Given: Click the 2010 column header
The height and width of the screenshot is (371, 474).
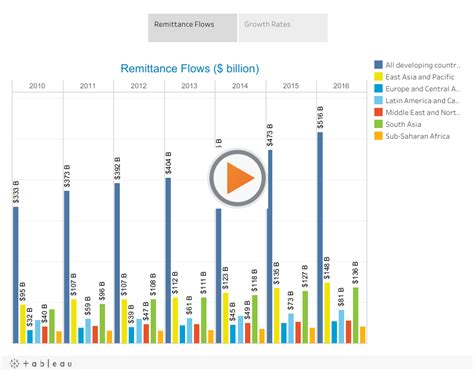Looking at the screenshot, I should (37, 86).
